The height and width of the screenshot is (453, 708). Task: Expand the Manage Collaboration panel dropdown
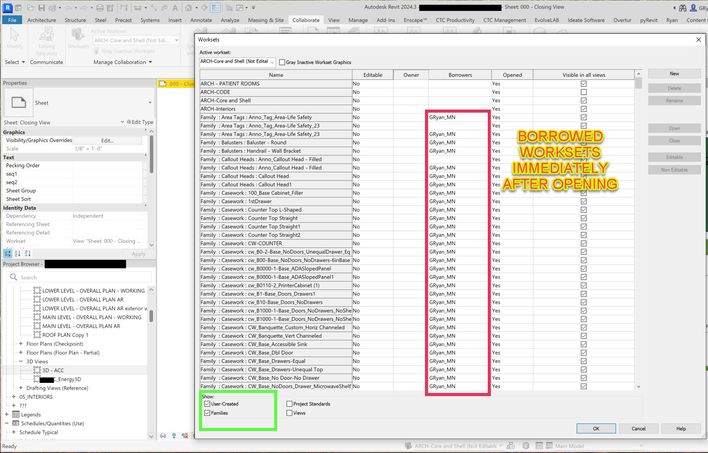122,62
